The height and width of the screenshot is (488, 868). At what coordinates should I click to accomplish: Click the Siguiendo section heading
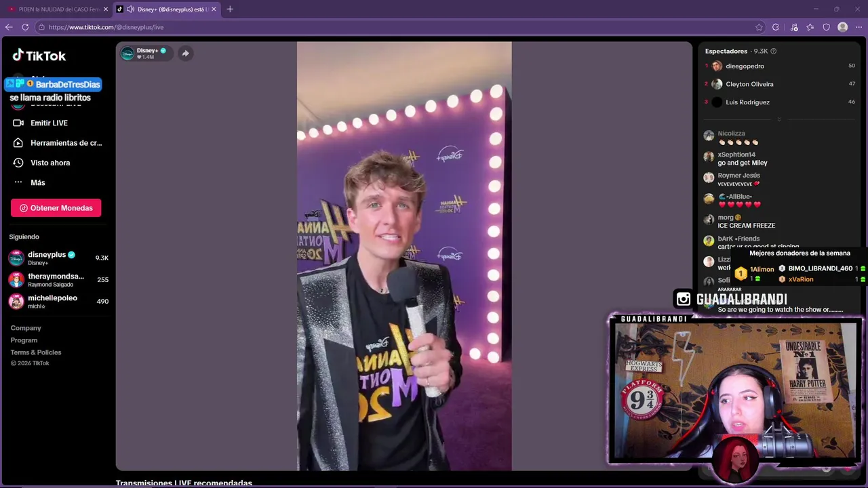click(x=24, y=237)
